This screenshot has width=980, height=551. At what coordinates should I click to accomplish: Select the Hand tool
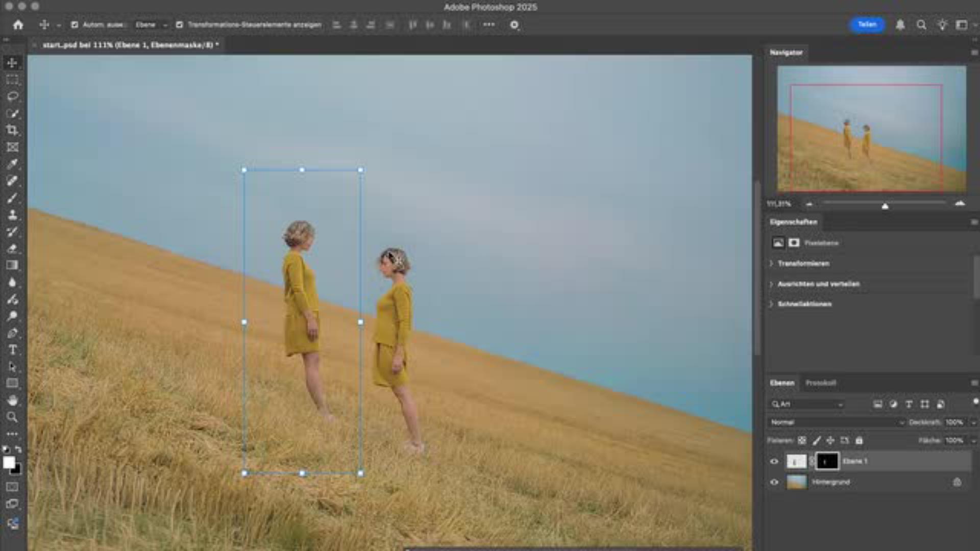pyautogui.click(x=12, y=400)
